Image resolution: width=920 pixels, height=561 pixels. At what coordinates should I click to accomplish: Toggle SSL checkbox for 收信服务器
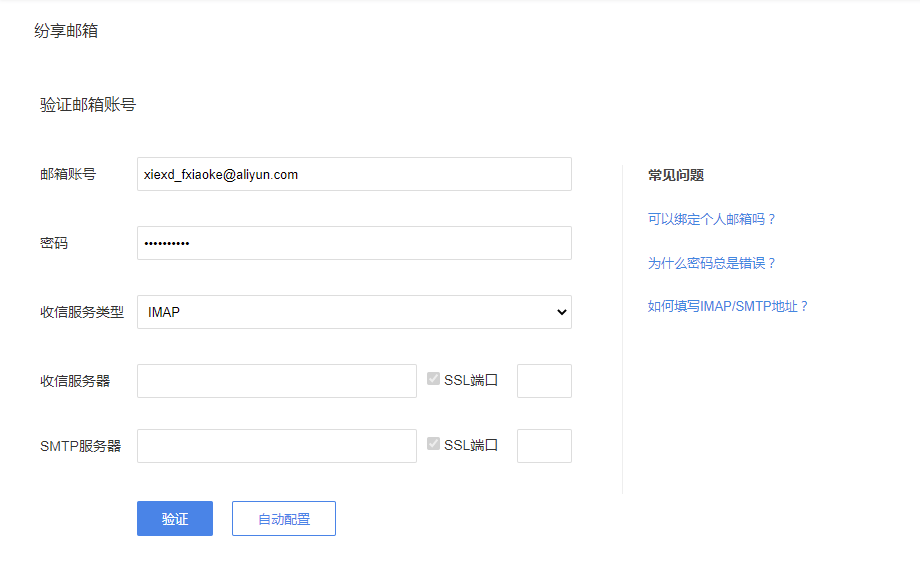point(434,379)
